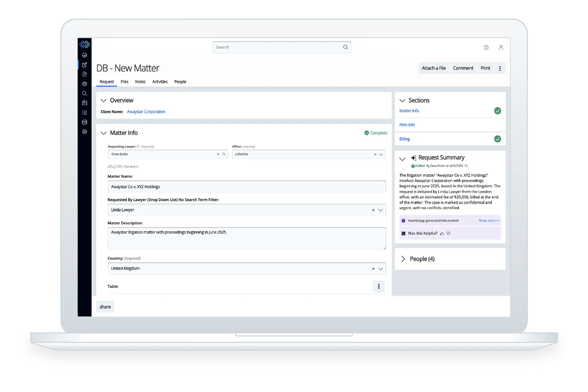The image size is (588, 392).
Task: Collapse the Request Summary panel
Action: [402, 159]
